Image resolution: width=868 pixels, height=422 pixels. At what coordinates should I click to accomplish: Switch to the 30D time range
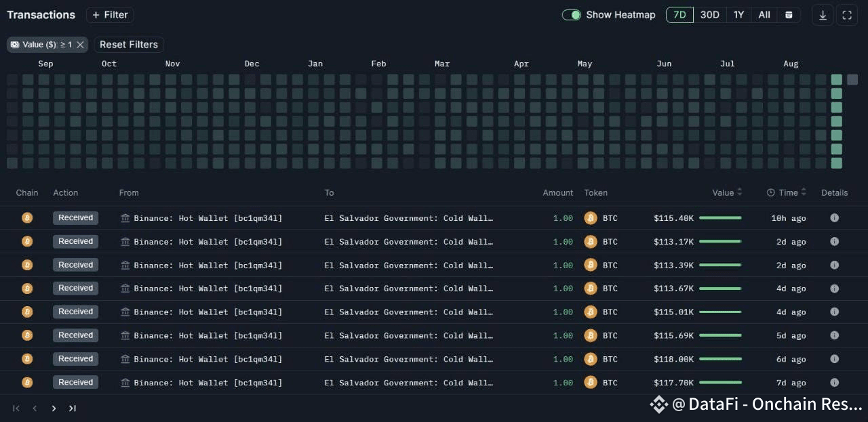710,15
